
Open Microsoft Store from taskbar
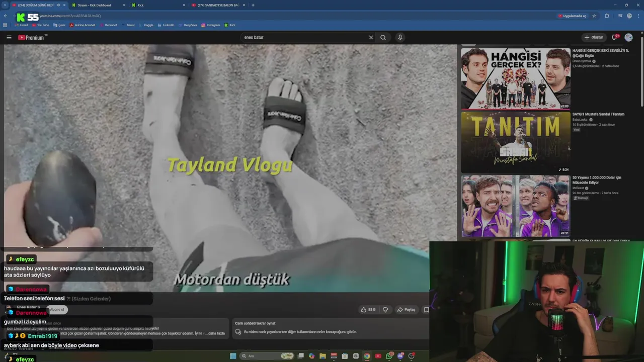[x=345, y=356]
